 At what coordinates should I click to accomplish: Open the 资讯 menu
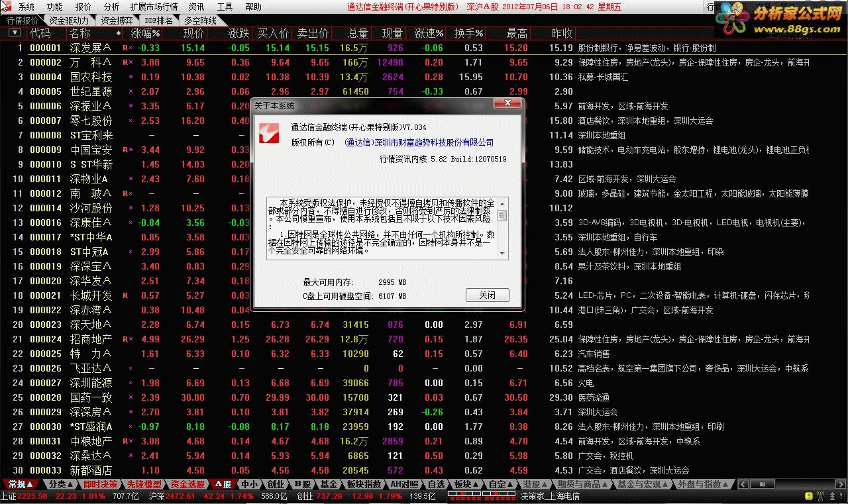(x=196, y=7)
